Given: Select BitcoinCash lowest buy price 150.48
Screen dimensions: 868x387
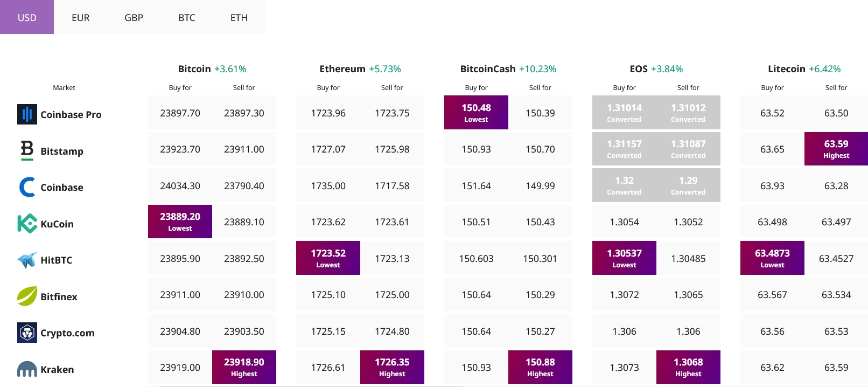Looking at the screenshot, I should [476, 112].
